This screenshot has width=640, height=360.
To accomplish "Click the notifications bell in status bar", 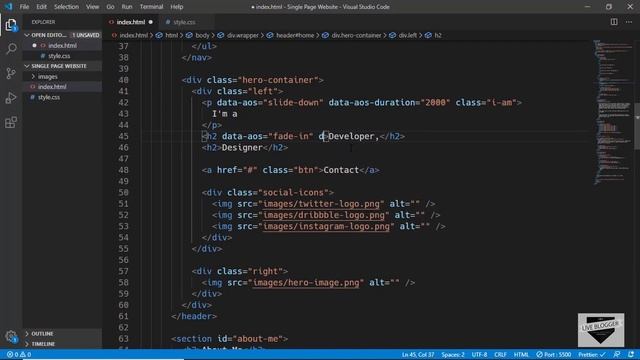I will (x=631, y=354).
